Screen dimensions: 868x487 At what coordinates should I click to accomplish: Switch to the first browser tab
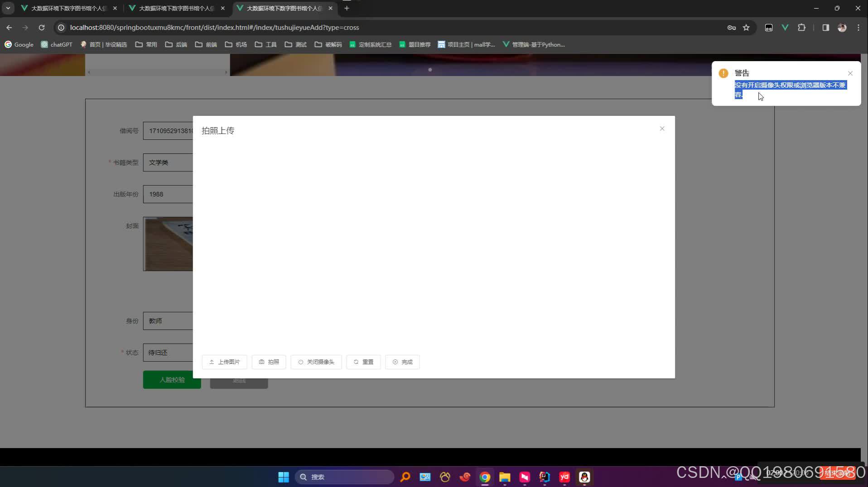tap(68, 8)
